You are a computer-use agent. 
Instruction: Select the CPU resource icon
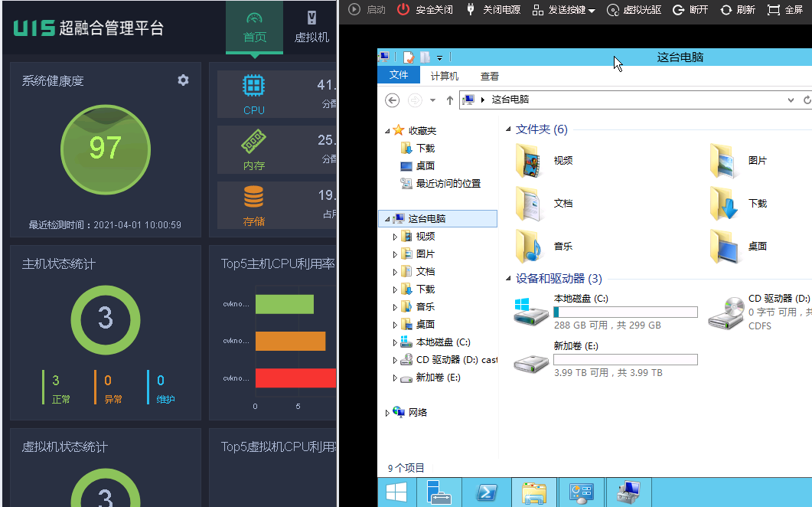pyautogui.click(x=254, y=86)
